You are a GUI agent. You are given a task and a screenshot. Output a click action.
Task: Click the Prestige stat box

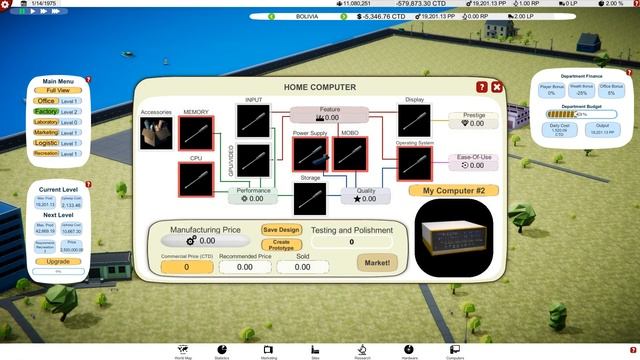(473, 120)
